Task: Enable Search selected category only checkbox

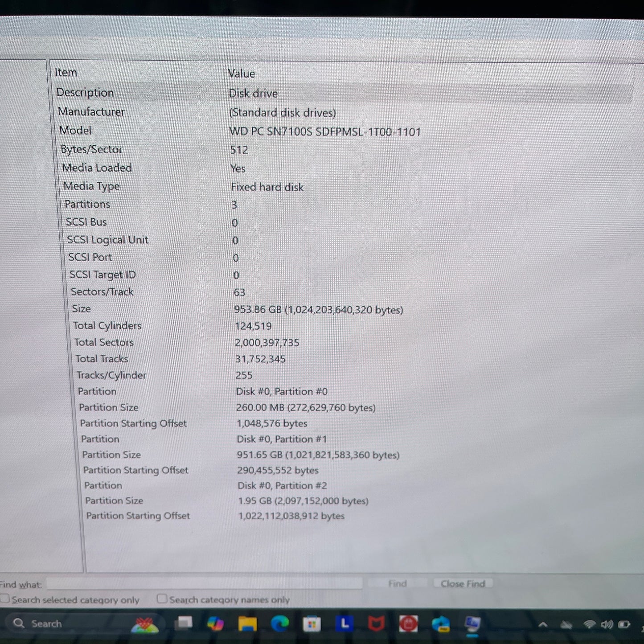Action: point(5,599)
